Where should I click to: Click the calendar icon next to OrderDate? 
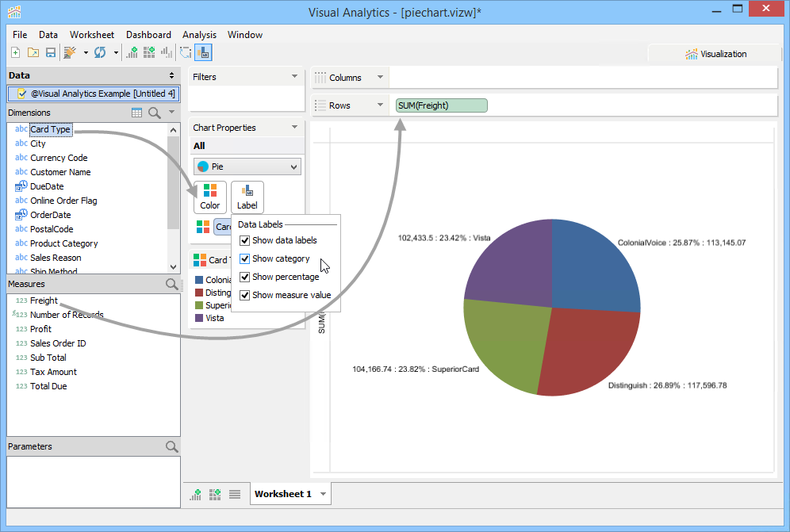(21, 215)
